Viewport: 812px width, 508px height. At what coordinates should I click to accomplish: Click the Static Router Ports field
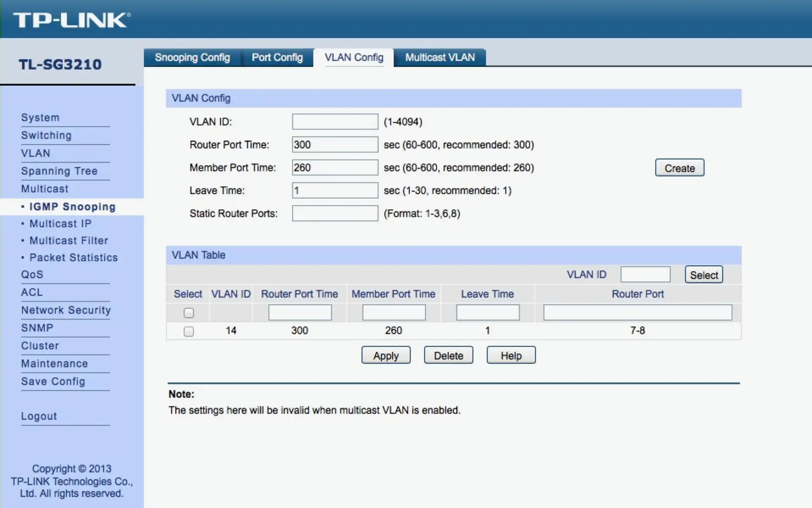click(335, 213)
